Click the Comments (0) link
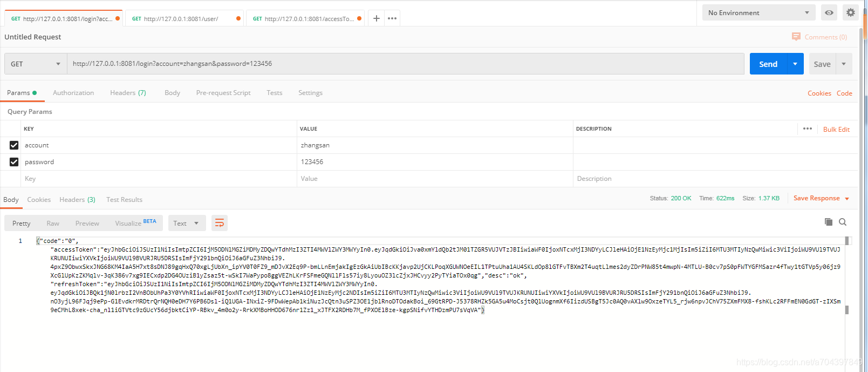Screen dimensions: 868x372 coord(825,37)
